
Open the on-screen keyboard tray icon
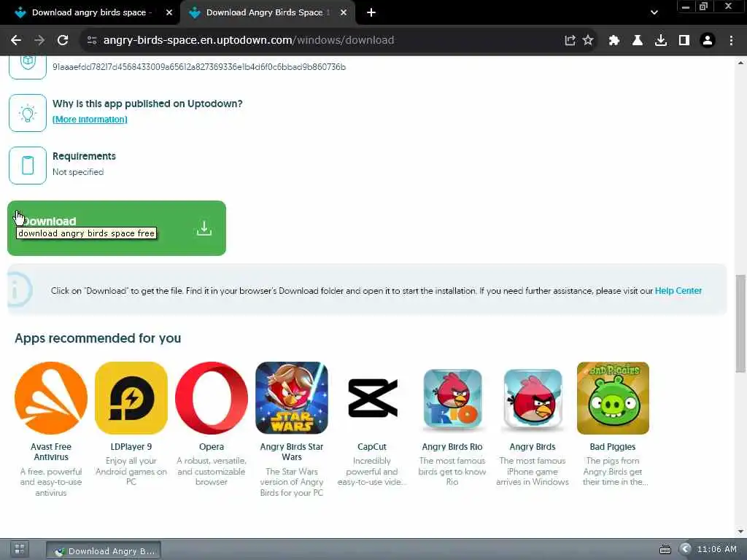pos(665,550)
